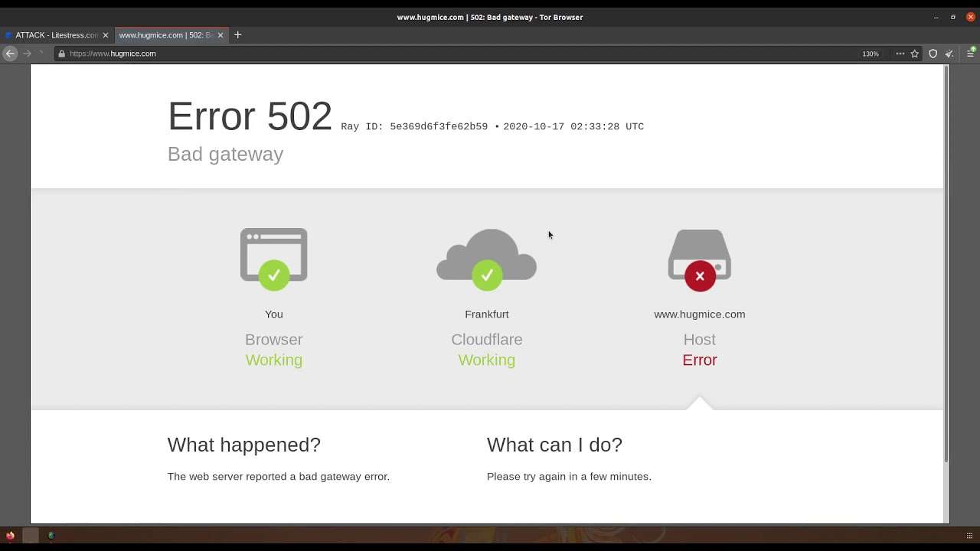Close the Tor Browser window
980x551 pixels.
tap(971, 17)
